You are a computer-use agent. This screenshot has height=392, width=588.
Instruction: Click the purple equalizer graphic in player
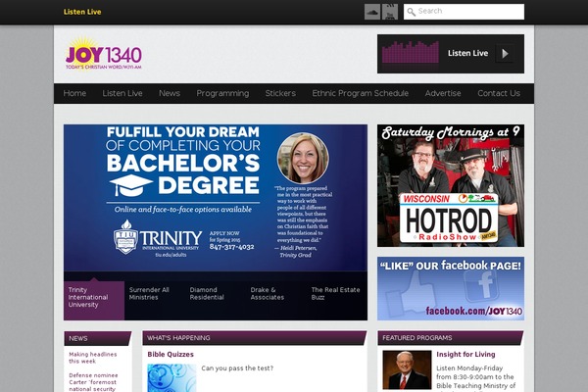(411, 52)
